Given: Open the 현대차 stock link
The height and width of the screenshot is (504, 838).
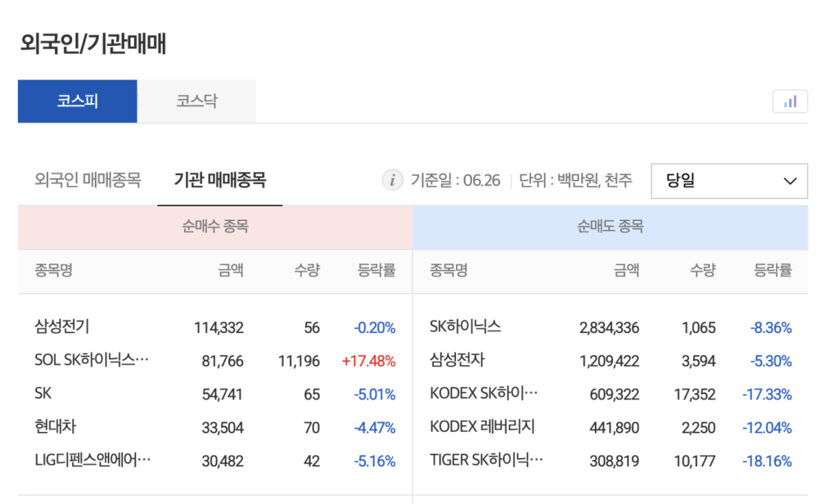Looking at the screenshot, I should pyautogui.click(x=55, y=427).
